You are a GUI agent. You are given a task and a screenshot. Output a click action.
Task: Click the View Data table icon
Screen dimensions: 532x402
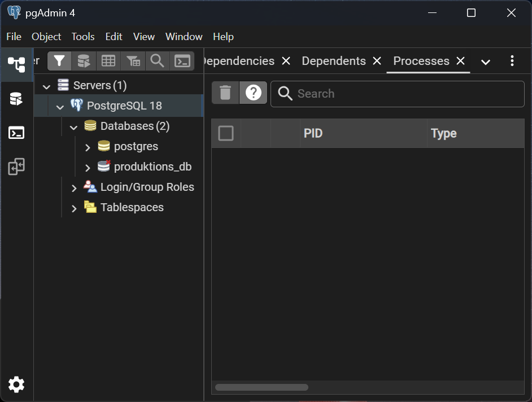[x=108, y=61]
